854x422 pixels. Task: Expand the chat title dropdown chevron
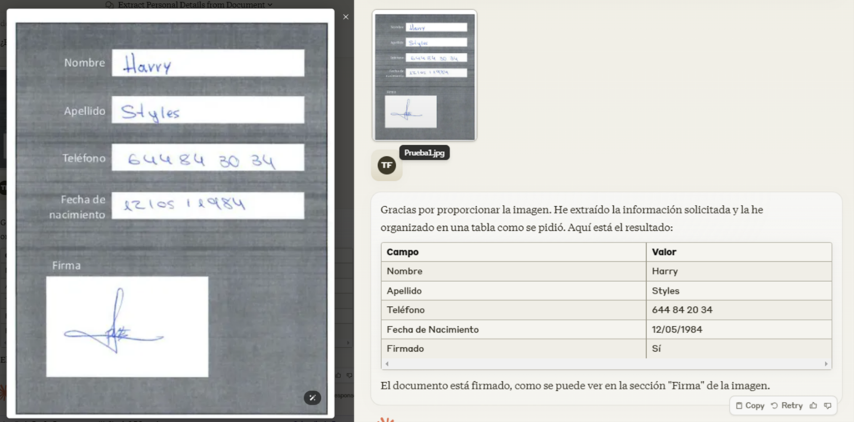coord(270,5)
